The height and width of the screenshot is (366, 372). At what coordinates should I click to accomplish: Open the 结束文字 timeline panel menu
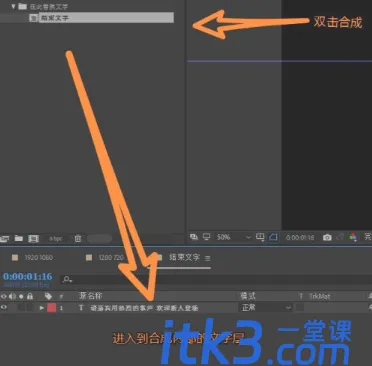[207, 258]
